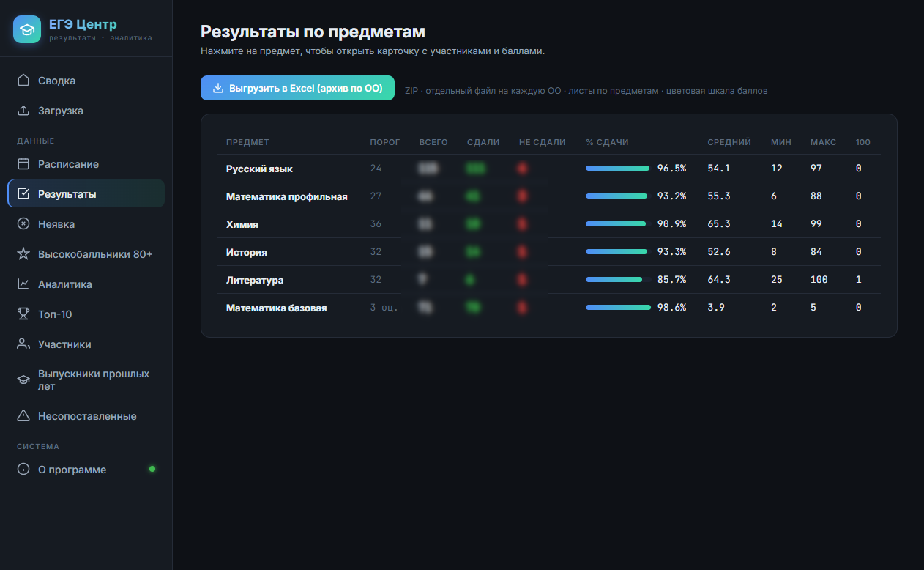This screenshot has width=924, height=570.
Task: Open Математика базовая subject card
Action: click(x=549, y=308)
